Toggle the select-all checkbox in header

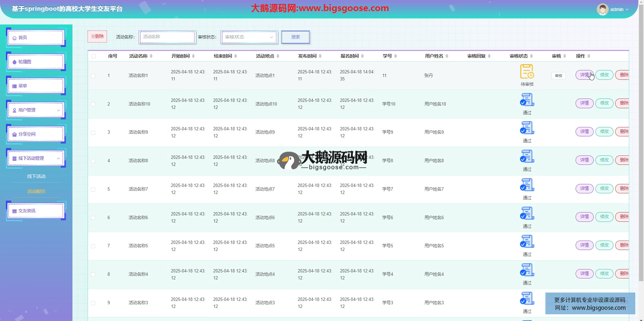(x=94, y=56)
